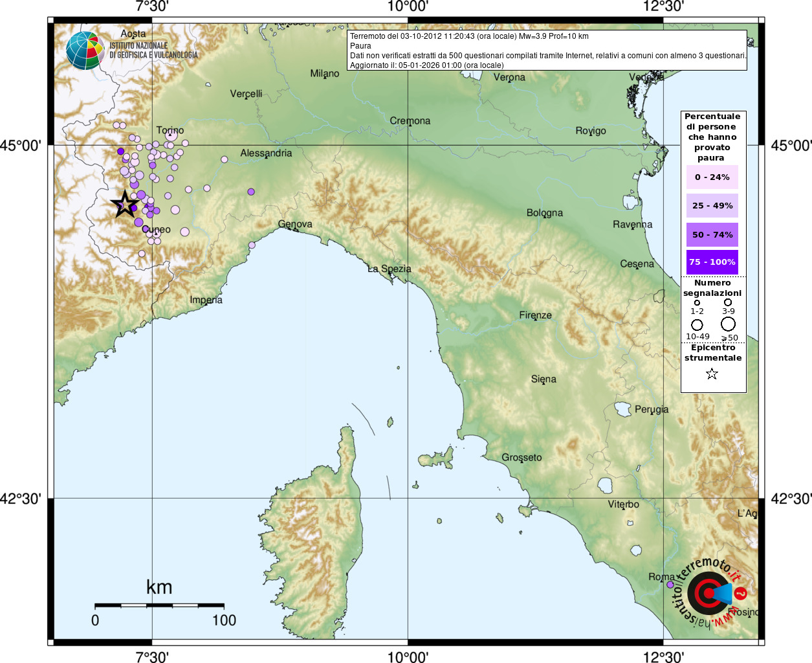This screenshot has height=663, width=812.
Task: Click the Bologna city label
Action: (544, 212)
